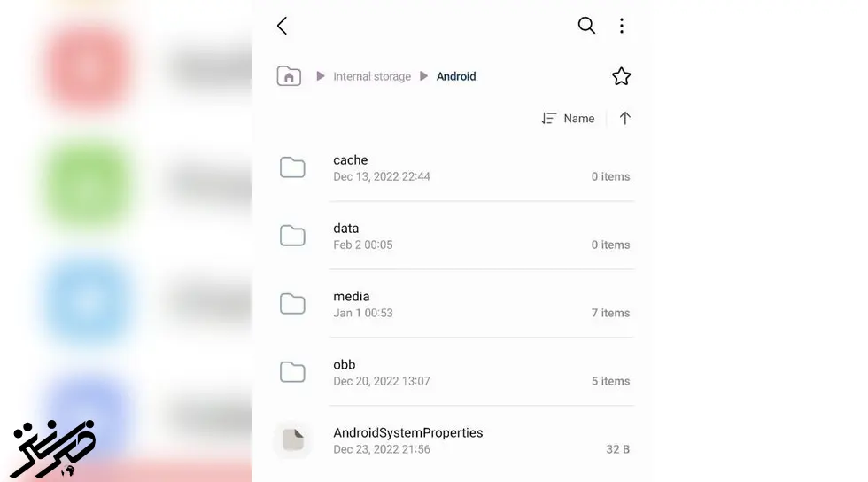Open the cache folder icon
The width and height of the screenshot is (868, 482).
[x=292, y=167]
